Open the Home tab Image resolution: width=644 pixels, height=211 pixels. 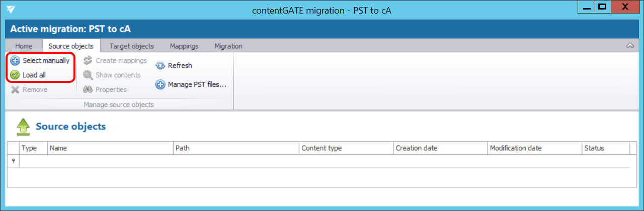click(24, 46)
